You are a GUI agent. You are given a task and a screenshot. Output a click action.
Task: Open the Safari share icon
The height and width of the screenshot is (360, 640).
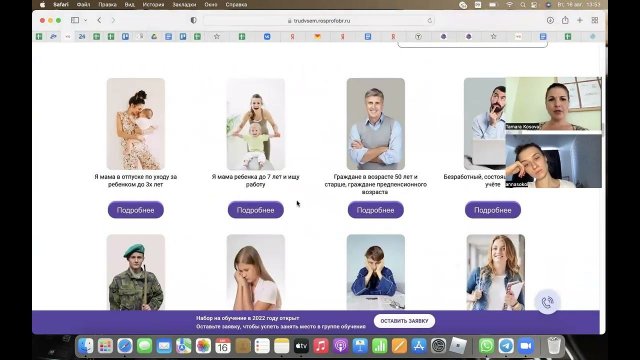[x=565, y=20]
